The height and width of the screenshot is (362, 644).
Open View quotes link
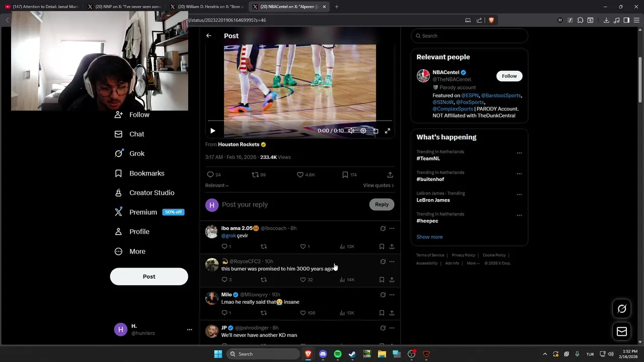(x=378, y=186)
